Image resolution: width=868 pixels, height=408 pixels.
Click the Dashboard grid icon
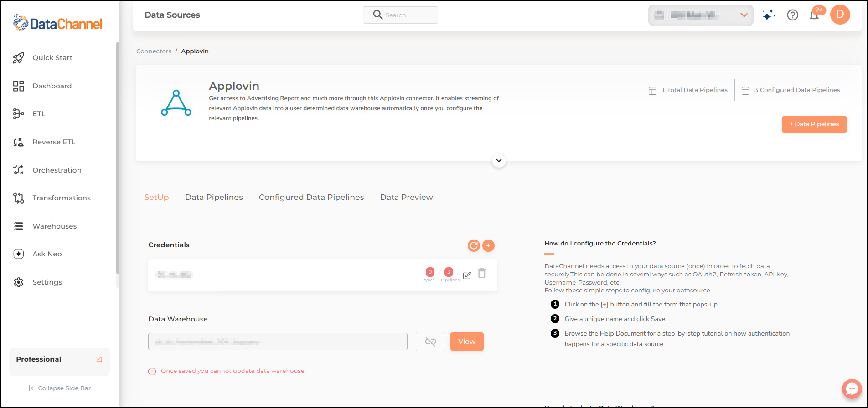(18, 86)
